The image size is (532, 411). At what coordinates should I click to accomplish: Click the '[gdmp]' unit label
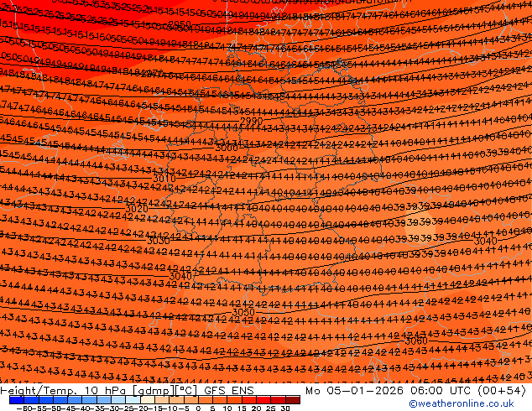click(x=154, y=391)
